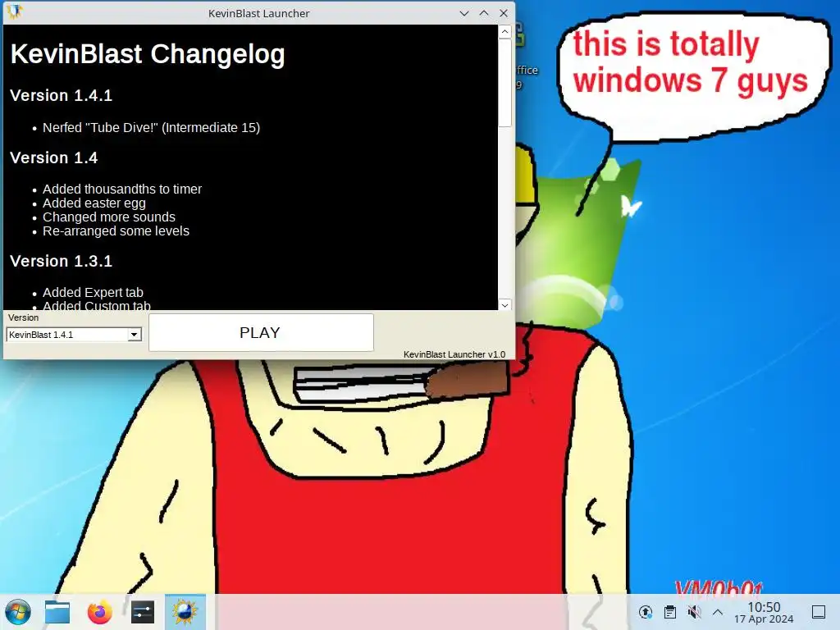Click the "Version 1.4.1" heading

pyautogui.click(x=61, y=95)
